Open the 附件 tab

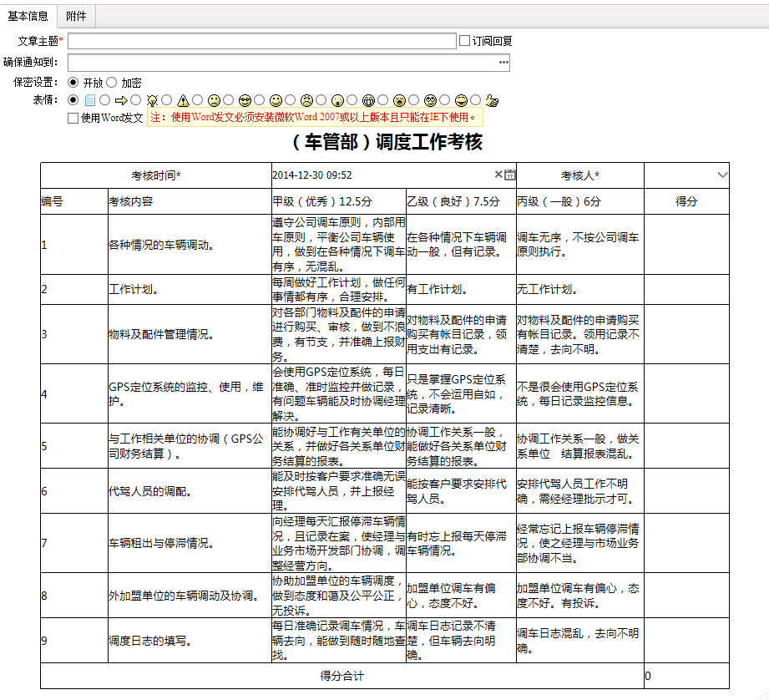coord(76,16)
